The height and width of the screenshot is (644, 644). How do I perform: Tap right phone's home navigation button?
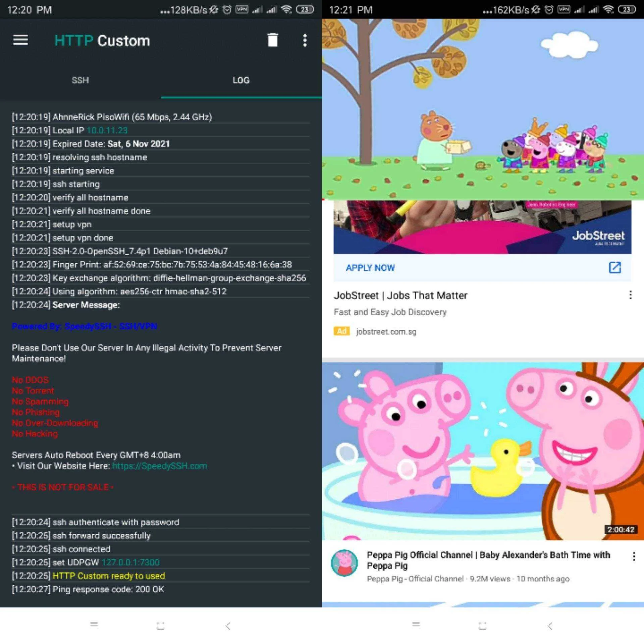(483, 626)
